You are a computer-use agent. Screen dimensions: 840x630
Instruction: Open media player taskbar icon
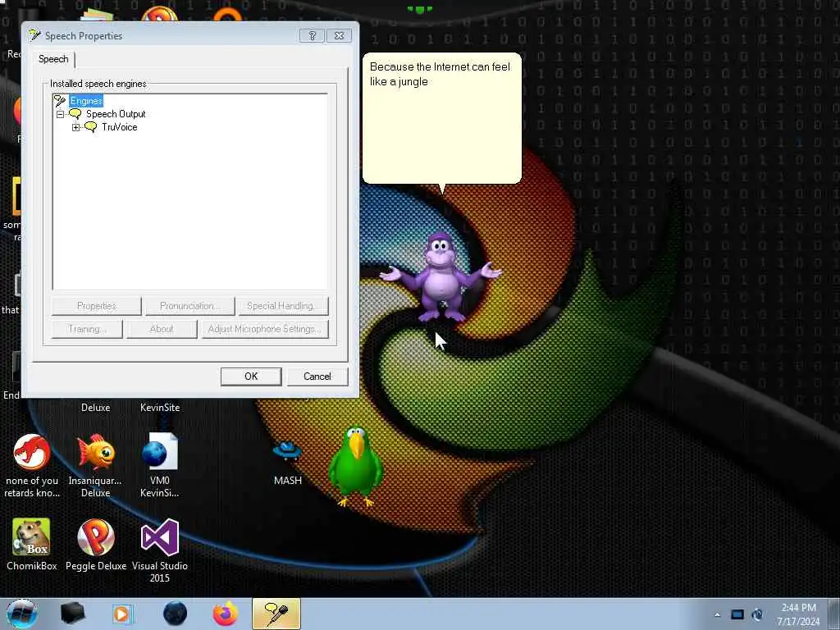tap(122, 614)
